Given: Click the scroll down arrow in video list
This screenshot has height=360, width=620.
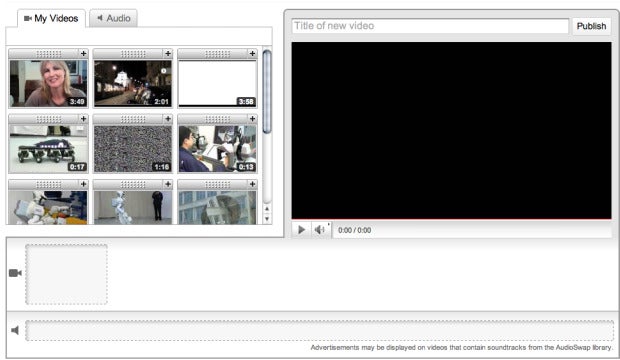Looking at the screenshot, I should pos(267,218).
